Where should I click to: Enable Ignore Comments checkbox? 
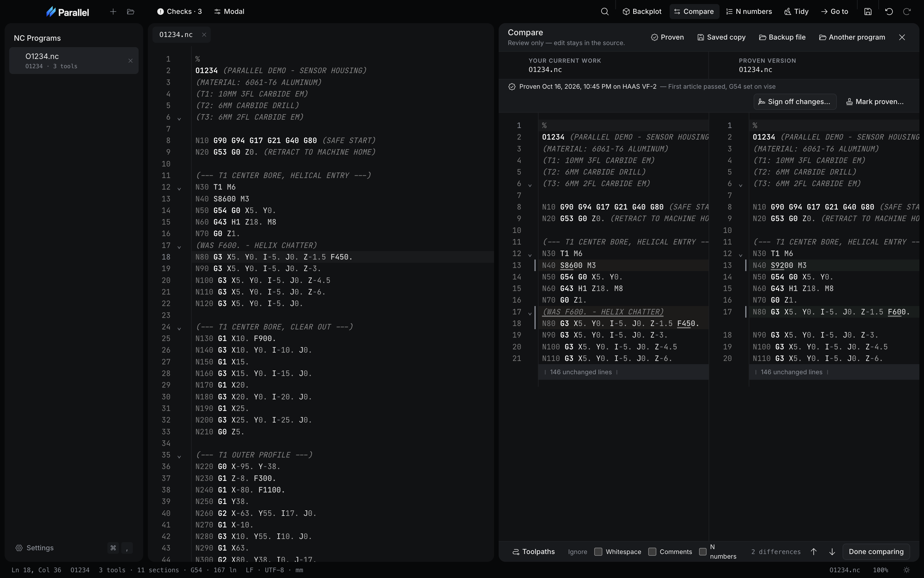[x=652, y=552]
